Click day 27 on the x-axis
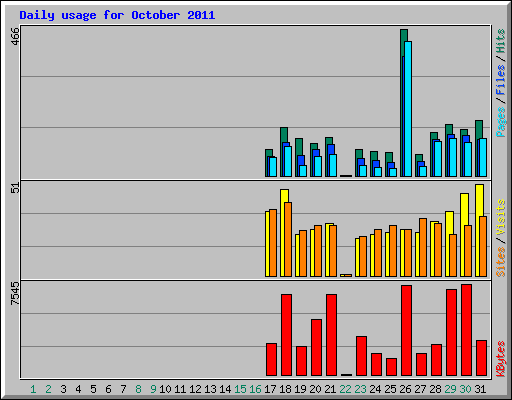Image resolution: width=512 pixels, height=400 pixels. 420,389
